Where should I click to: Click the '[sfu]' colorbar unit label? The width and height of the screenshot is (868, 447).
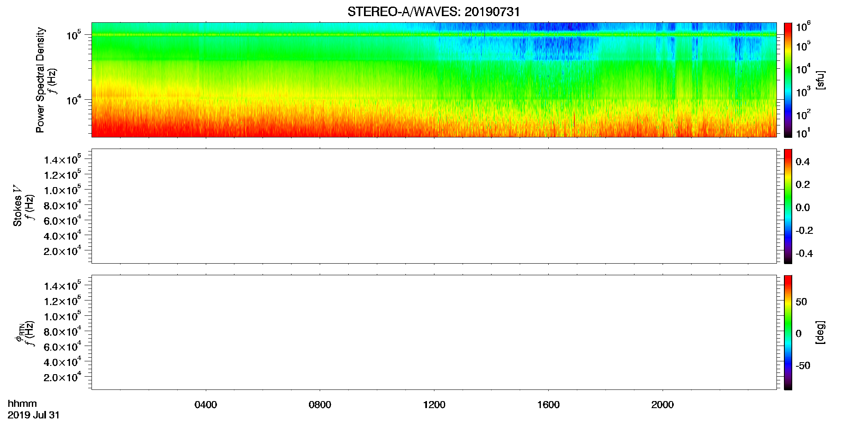tap(820, 80)
